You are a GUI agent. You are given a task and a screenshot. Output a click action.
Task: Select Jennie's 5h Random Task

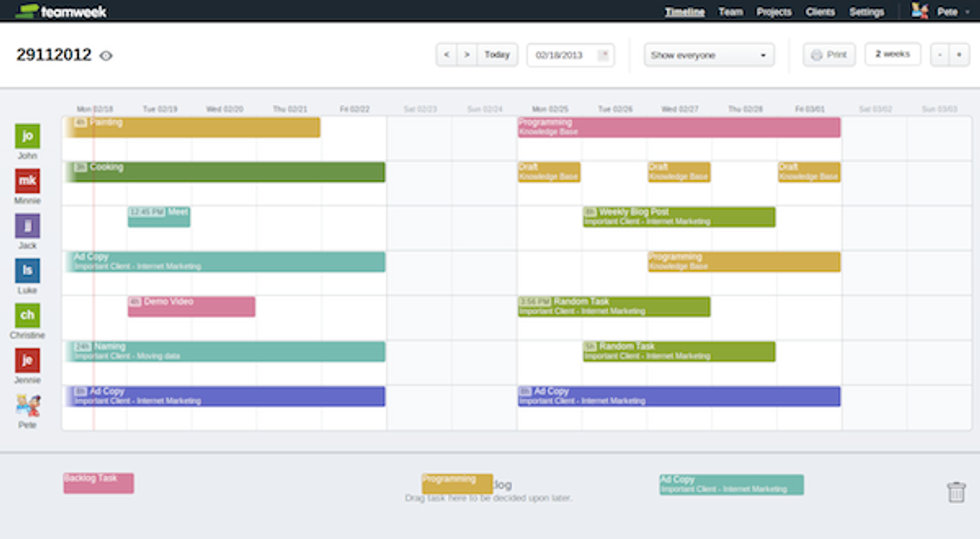(679, 351)
